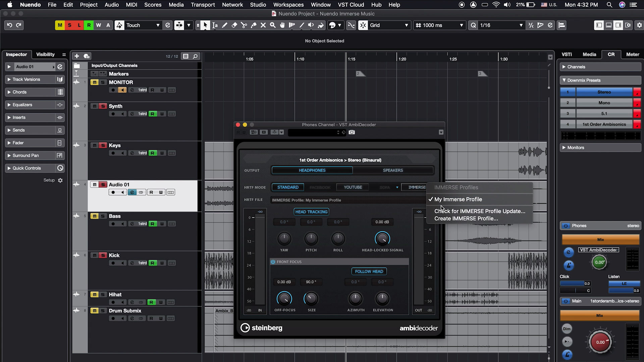Toggle Solo on the Synth track
This screenshot has width=644, height=362.
pos(103,106)
